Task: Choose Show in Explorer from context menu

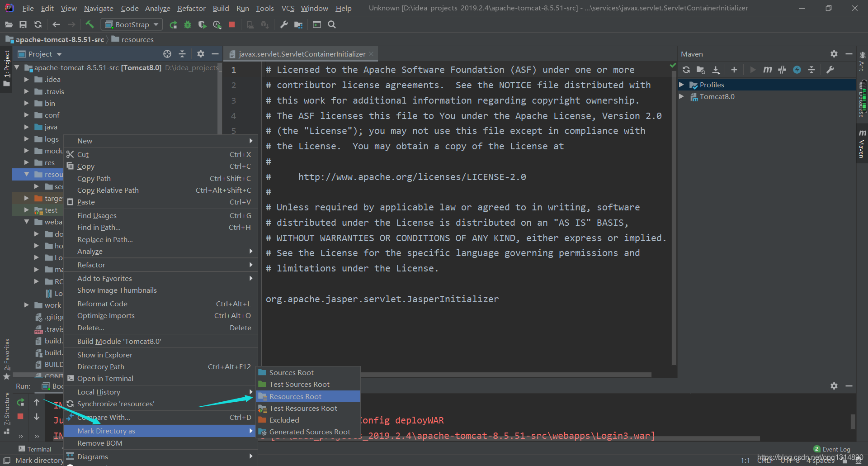Action: 160,355
